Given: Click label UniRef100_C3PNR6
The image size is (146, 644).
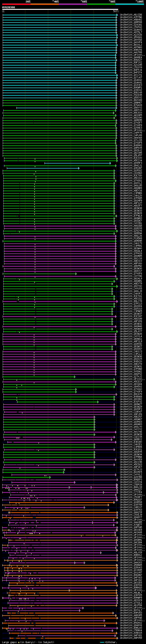Looking at the screenshot, I should pyautogui.click(x=131, y=193).
